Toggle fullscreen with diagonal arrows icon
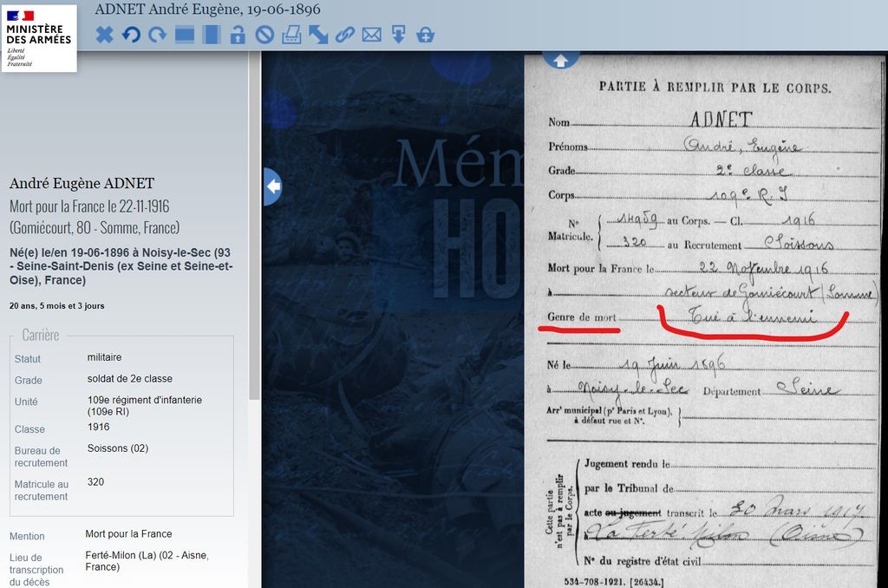 [x=318, y=35]
